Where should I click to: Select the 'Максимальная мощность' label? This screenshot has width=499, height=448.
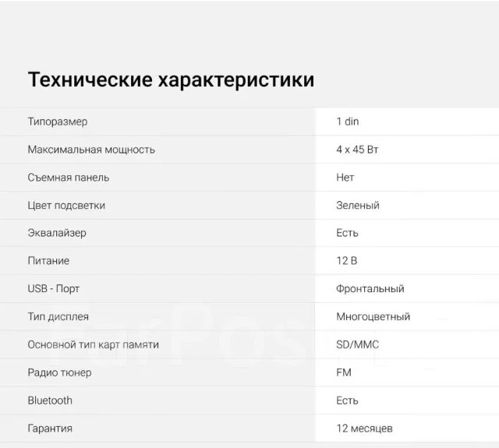point(91,150)
